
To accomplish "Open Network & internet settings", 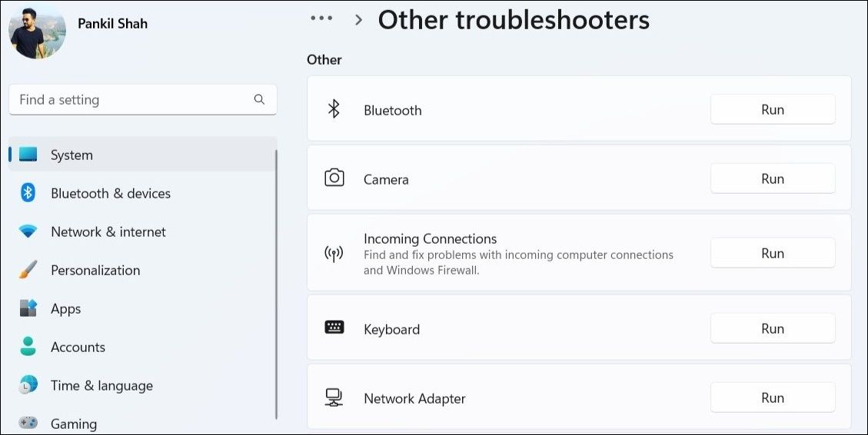I will click(108, 232).
